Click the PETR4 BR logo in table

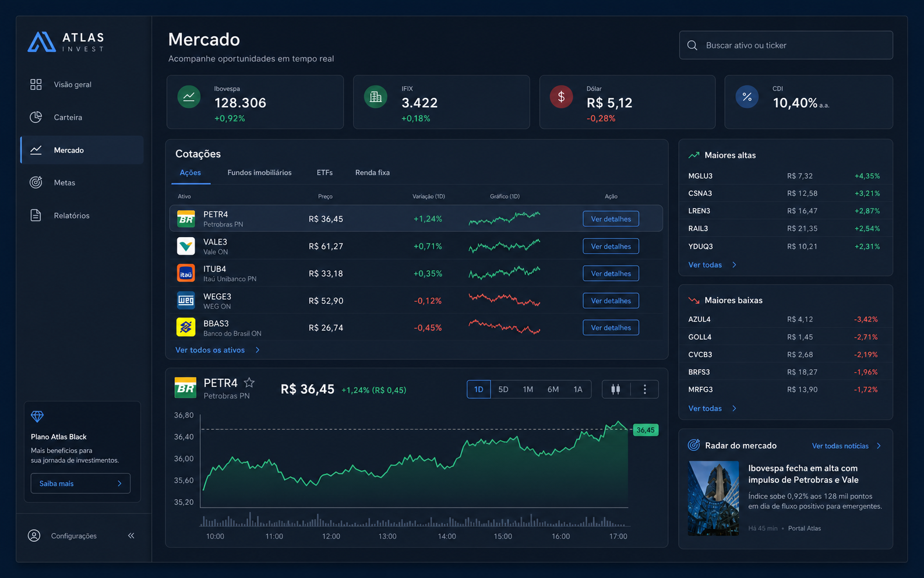point(186,219)
